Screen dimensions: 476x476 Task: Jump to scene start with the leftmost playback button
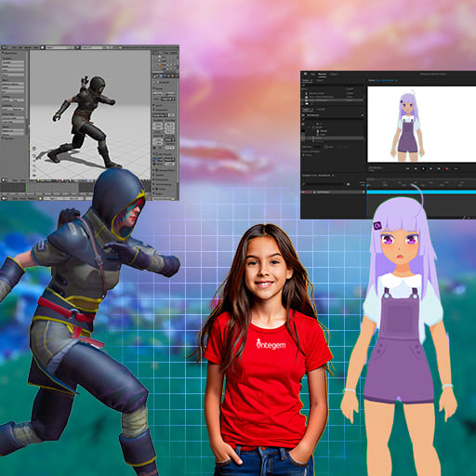(x=407, y=168)
